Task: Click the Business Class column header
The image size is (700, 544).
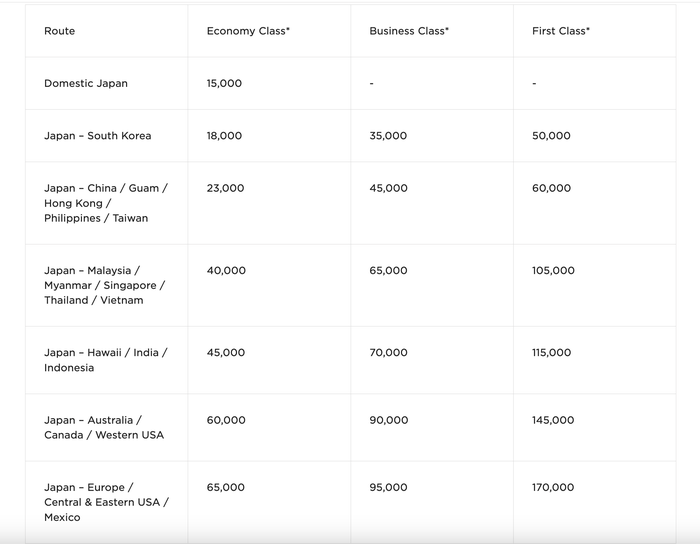Action: (408, 31)
